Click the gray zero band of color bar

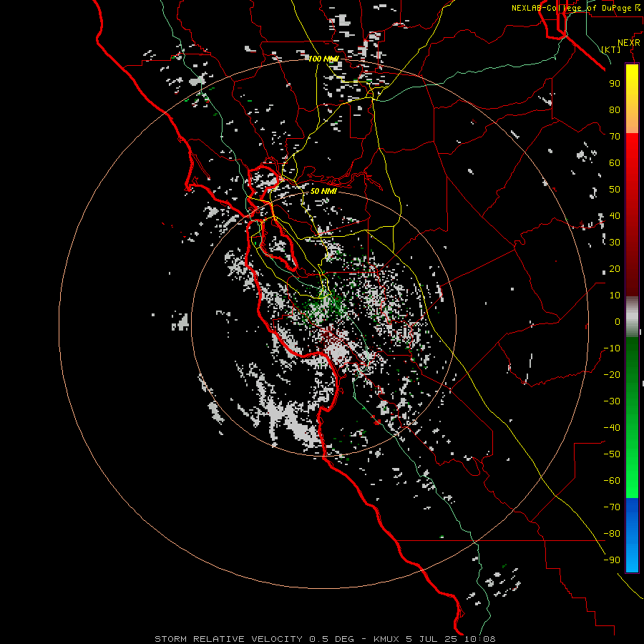[632, 317]
